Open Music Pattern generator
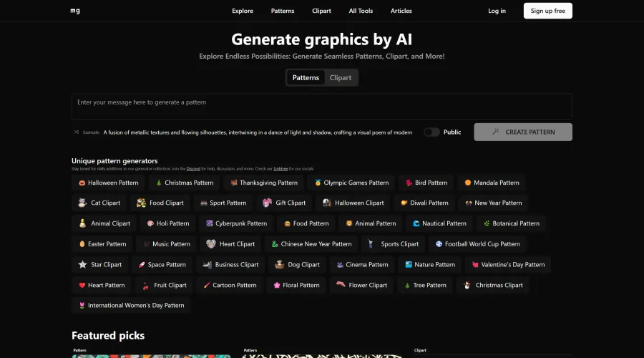The height and width of the screenshot is (358, 644). tap(166, 243)
